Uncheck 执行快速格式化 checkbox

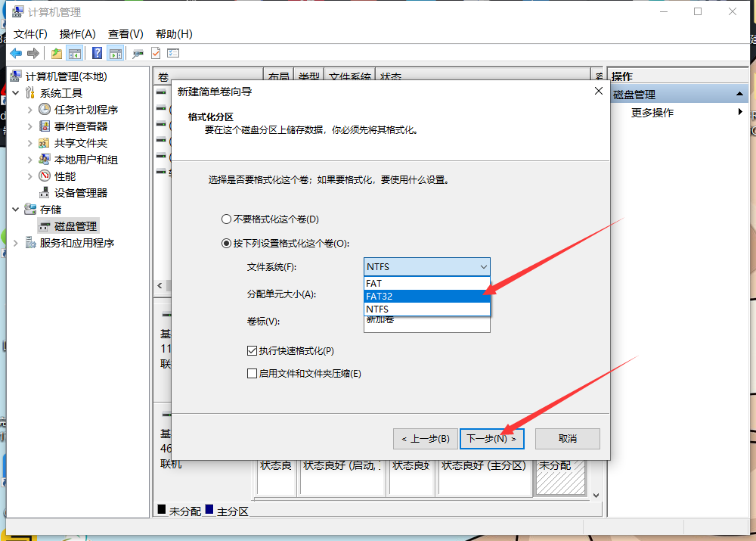pos(252,351)
